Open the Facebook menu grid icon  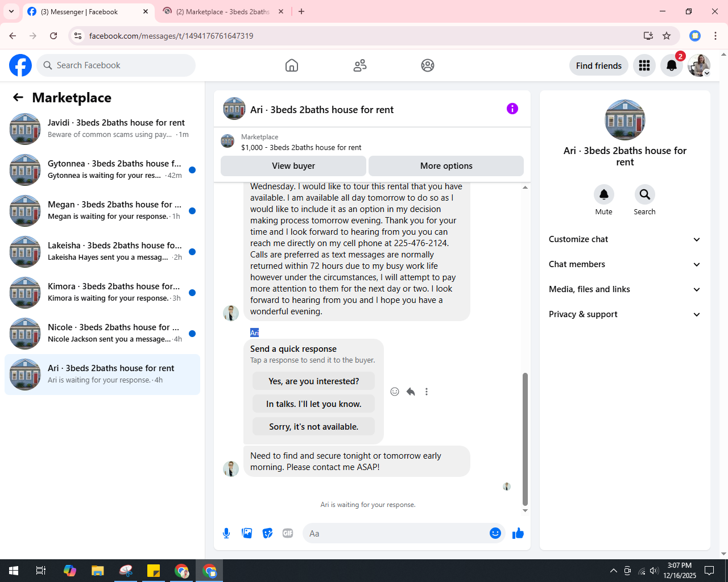[644, 65]
